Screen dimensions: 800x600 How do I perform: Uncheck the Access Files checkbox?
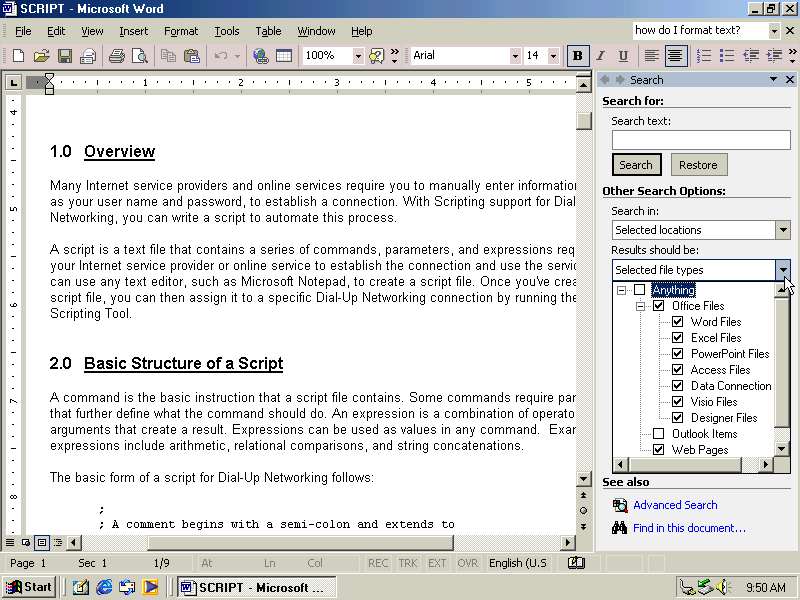[678, 370]
